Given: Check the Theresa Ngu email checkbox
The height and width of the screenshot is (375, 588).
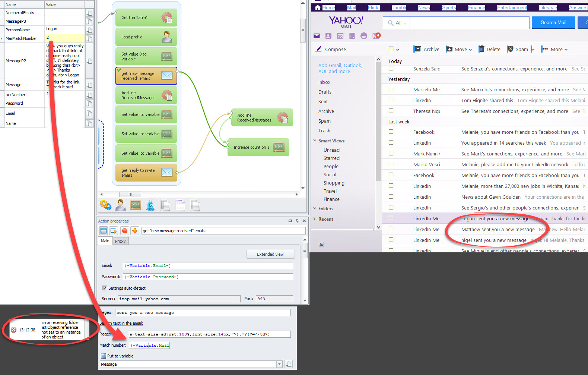Looking at the screenshot, I should pos(391,111).
